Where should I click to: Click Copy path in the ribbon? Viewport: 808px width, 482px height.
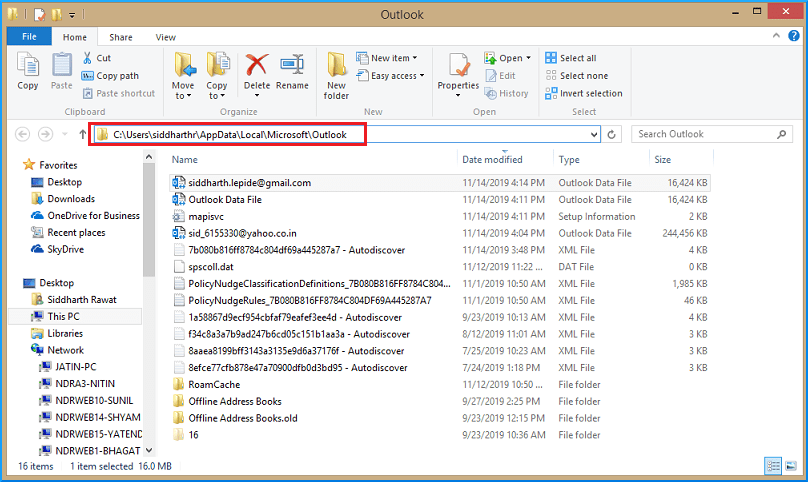(x=110, y=76)
